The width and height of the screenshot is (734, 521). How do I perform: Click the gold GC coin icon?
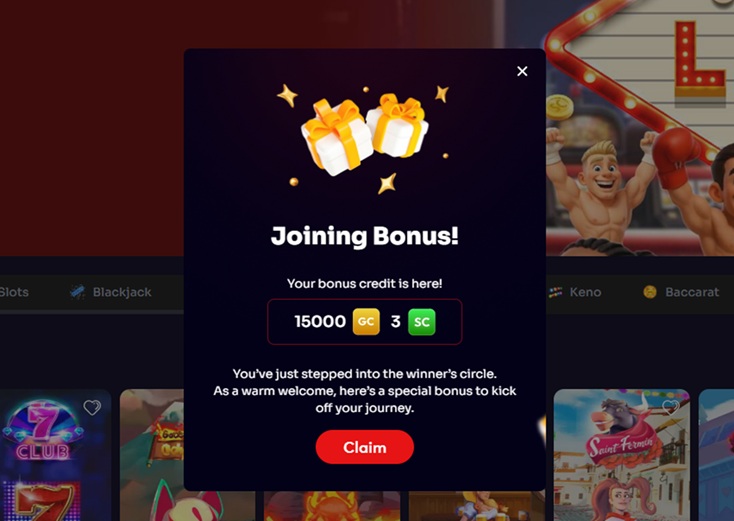[x=366, y=322]
